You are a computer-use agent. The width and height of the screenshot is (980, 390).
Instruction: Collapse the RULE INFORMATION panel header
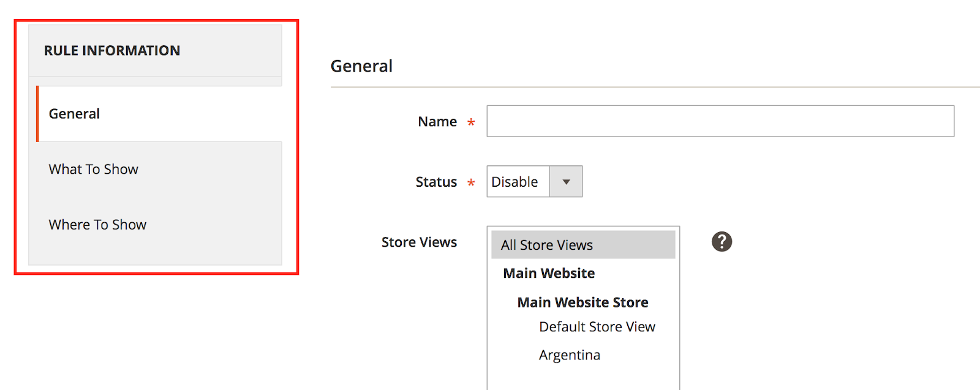(x=155, y=51)
